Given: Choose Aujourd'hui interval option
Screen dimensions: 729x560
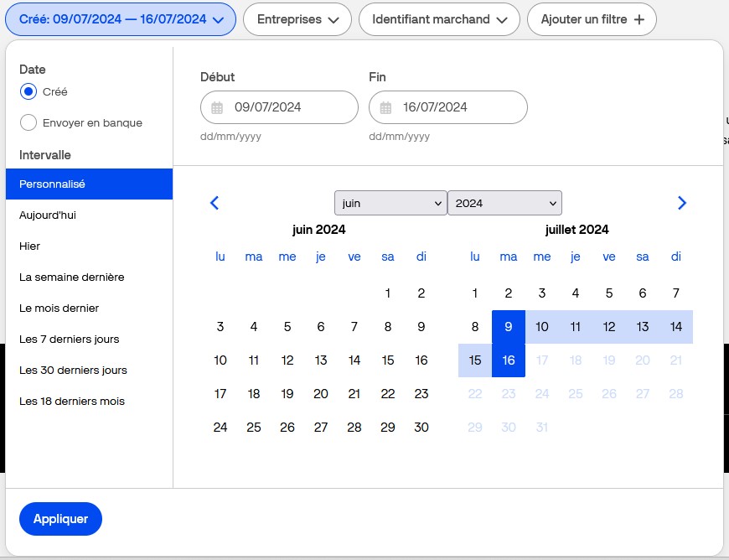Looking at the screenshot, I should pos(48,215).
